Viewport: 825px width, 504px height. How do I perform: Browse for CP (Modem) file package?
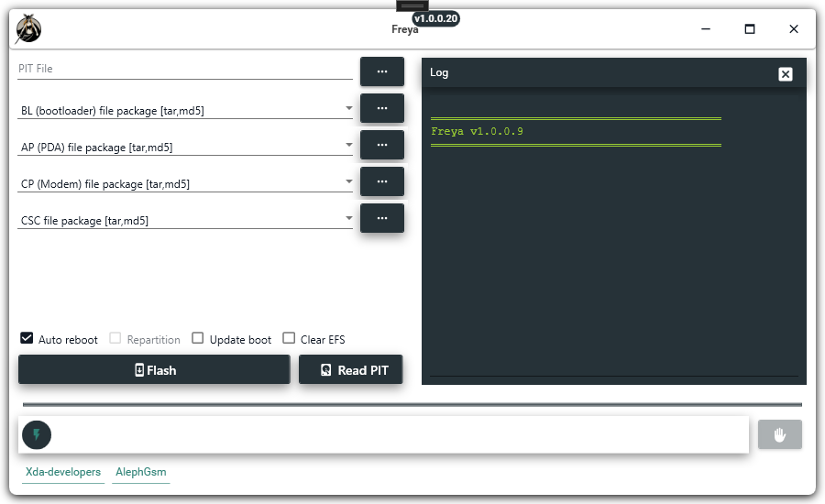(382, 181)
